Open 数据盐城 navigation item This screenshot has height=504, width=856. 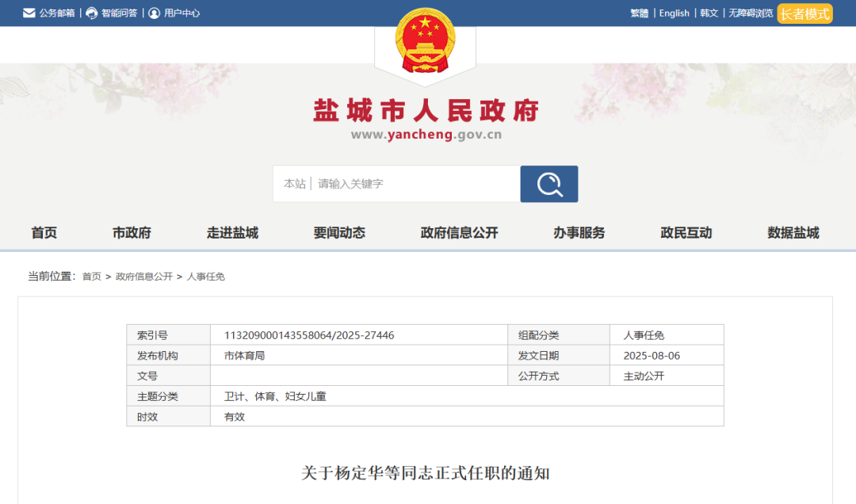[x=793, y=233]
